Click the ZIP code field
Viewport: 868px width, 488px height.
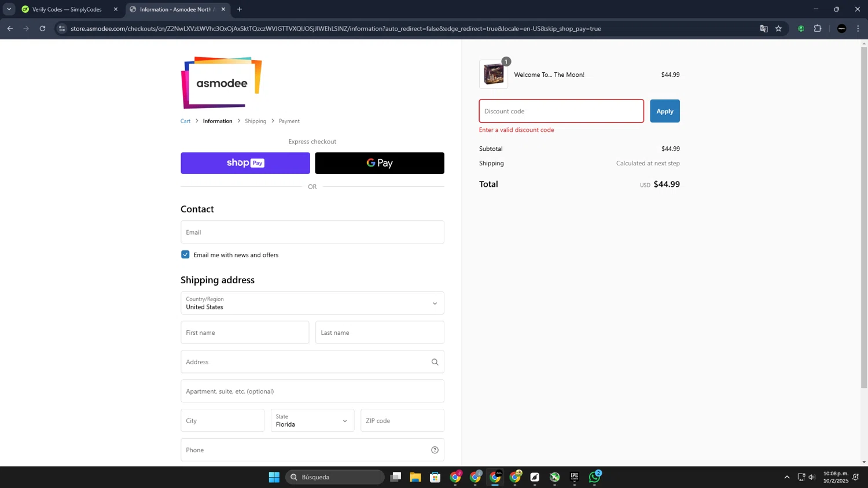tap(402, 420)
